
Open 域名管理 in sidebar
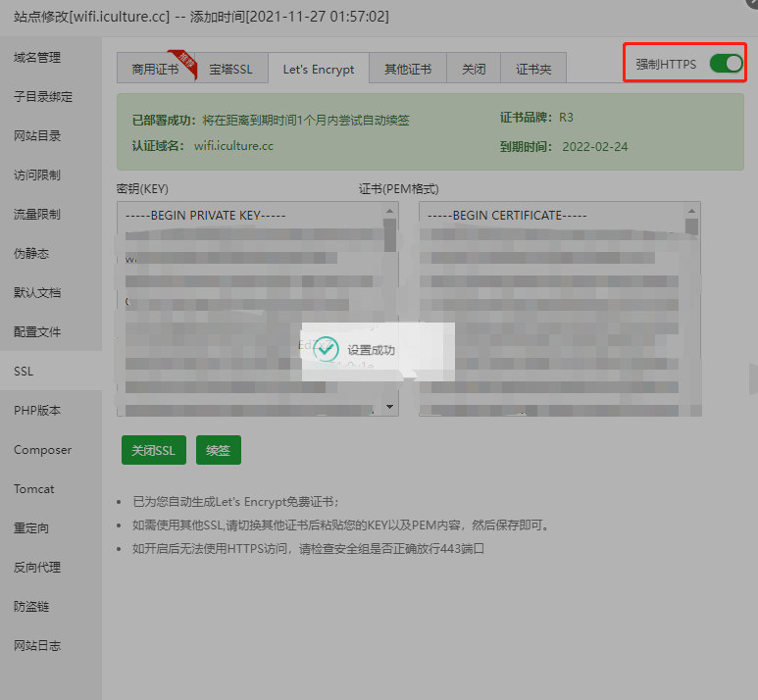37,58
